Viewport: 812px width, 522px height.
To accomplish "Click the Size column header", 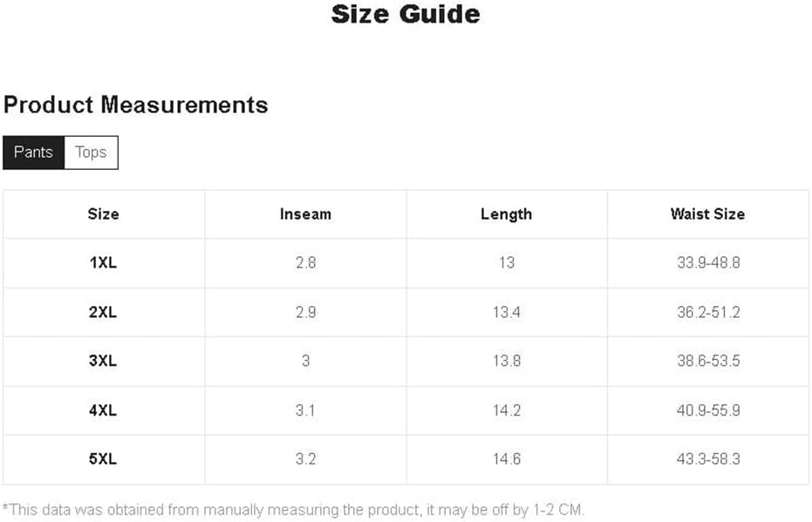I will click(x=103, y=214).
